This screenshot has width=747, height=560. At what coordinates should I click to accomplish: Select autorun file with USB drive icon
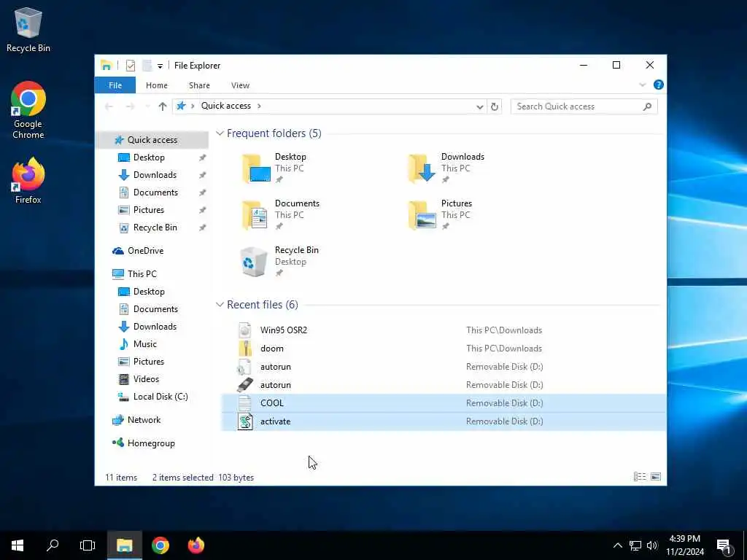click(x=444, y=385)
